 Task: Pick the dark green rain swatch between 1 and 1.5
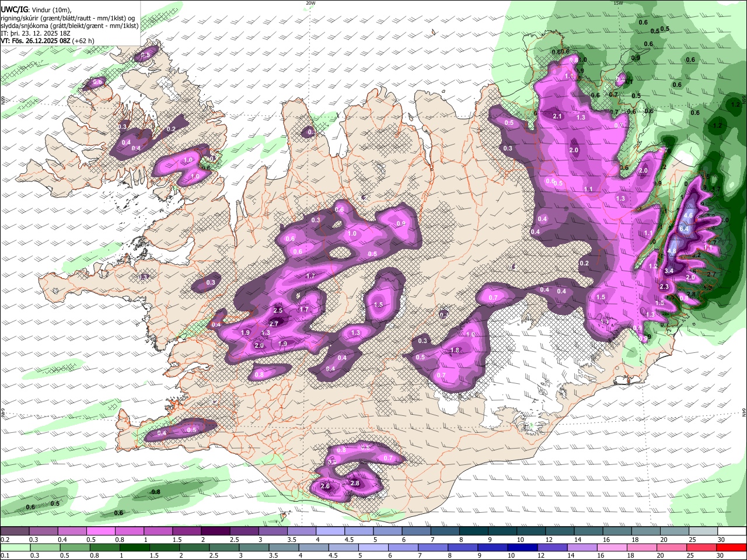coord(134,548)
